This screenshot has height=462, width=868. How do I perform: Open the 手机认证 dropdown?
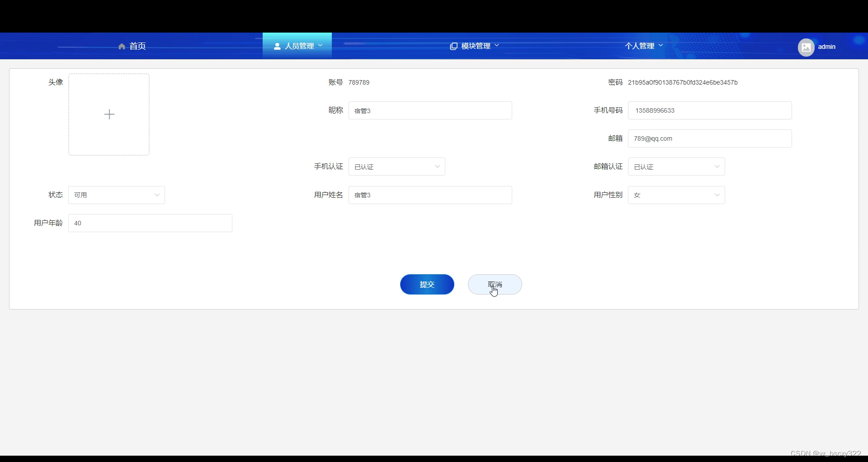coord(397,167)
